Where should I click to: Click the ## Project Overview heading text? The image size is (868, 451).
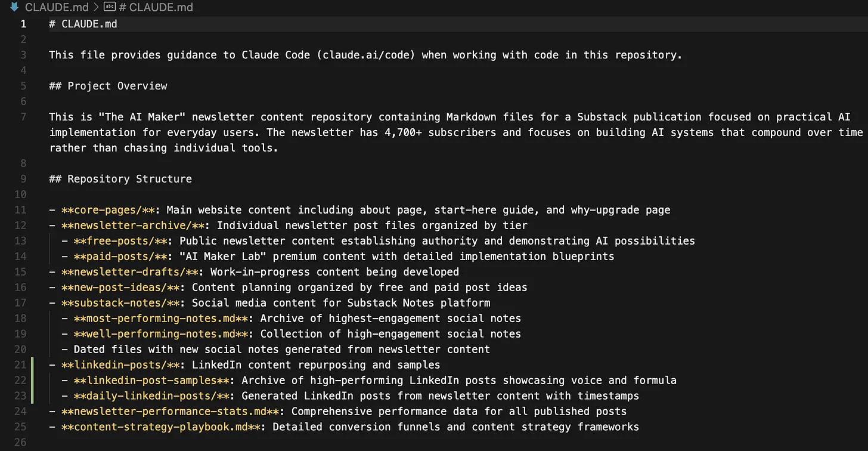click(107, 85)
